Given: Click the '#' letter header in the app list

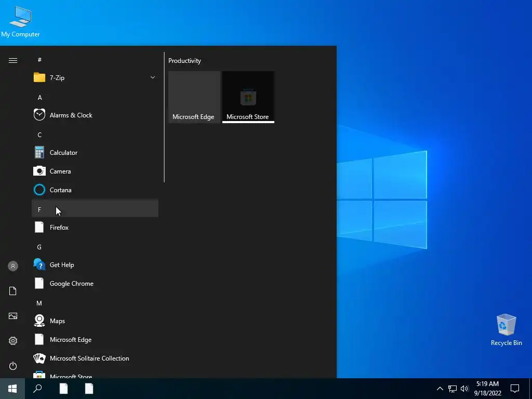Looking at the screenshot, I should click(39, 60).
